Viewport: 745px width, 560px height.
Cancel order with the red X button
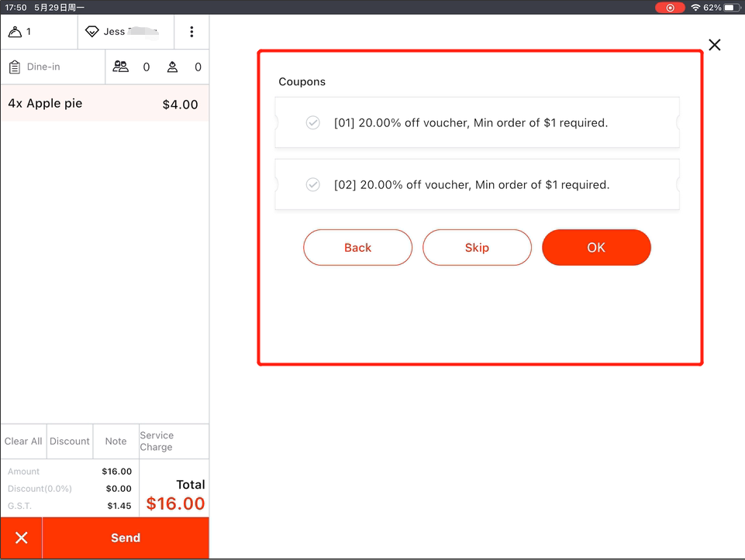22,538
